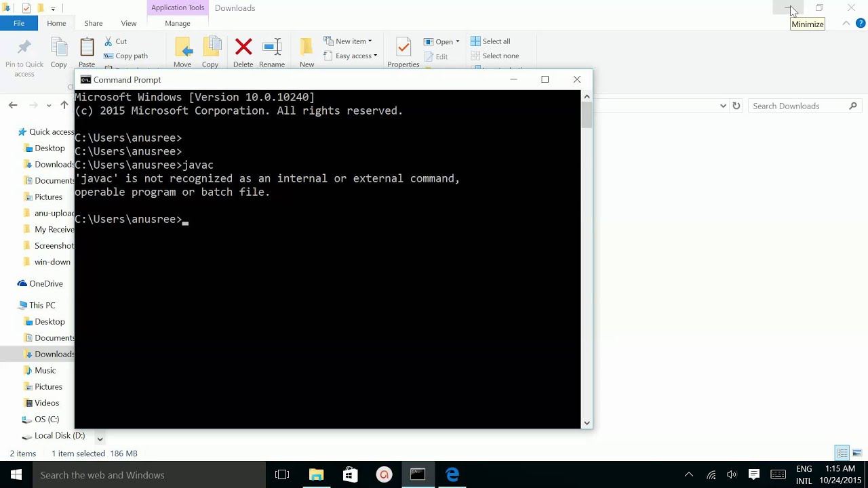Open Task View on taskbar
The height and width of the screenshot is (488, 868).
[282, 474]
